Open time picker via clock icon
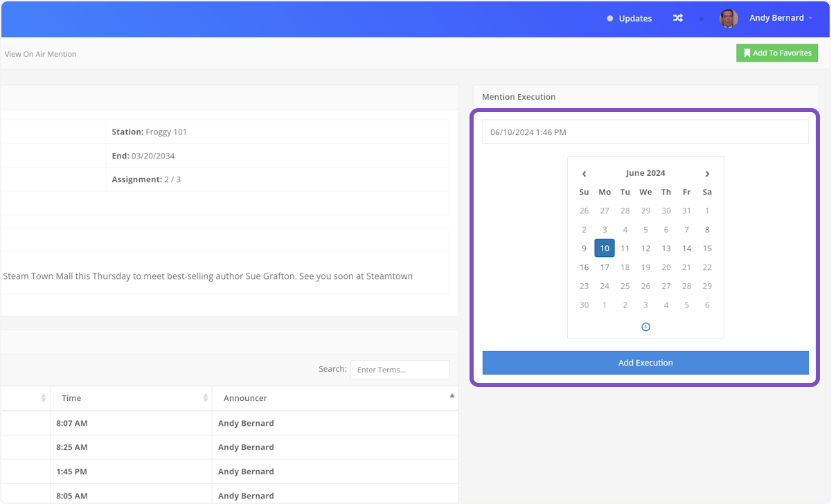 (x=645, y=327)
